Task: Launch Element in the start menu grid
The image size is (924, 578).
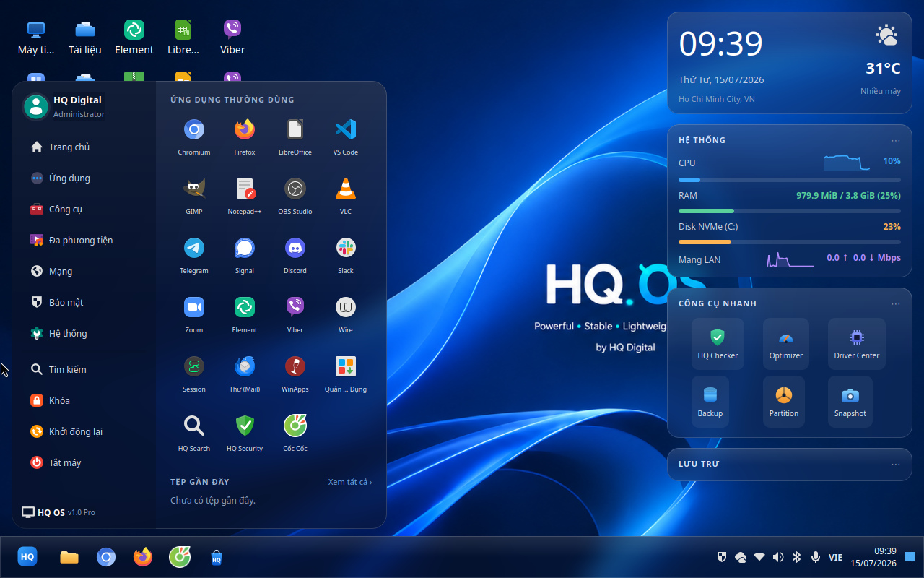Action: [x=245, y=315]
